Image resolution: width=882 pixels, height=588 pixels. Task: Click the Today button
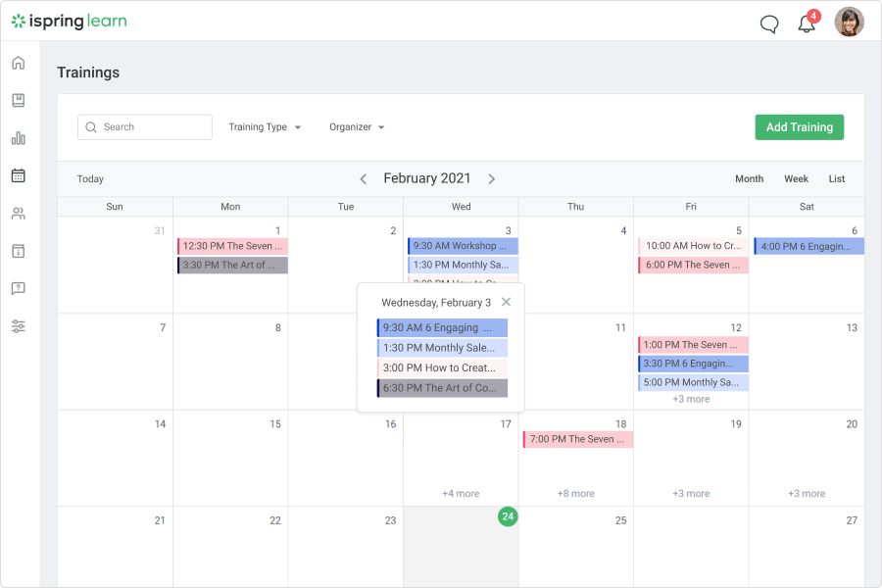click(90, 179)
